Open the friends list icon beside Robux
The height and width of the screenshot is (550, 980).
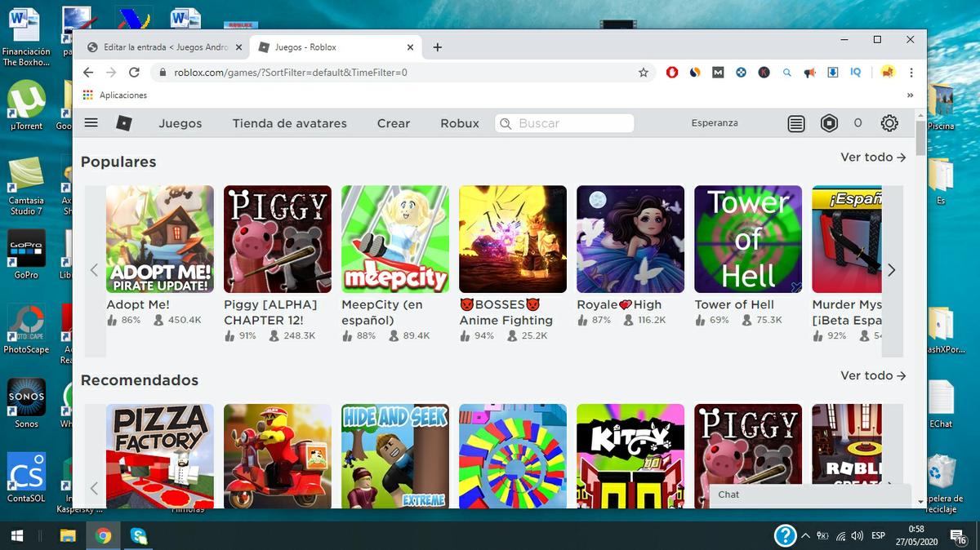(x=796, y=122)
